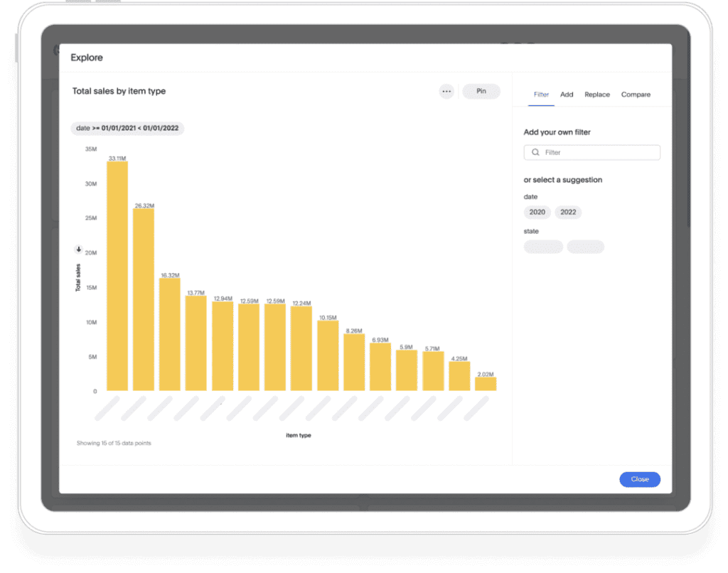This screenshot has height=573, width=728.
Task: Pin the Total sales chart
Action: pos(481,91)
